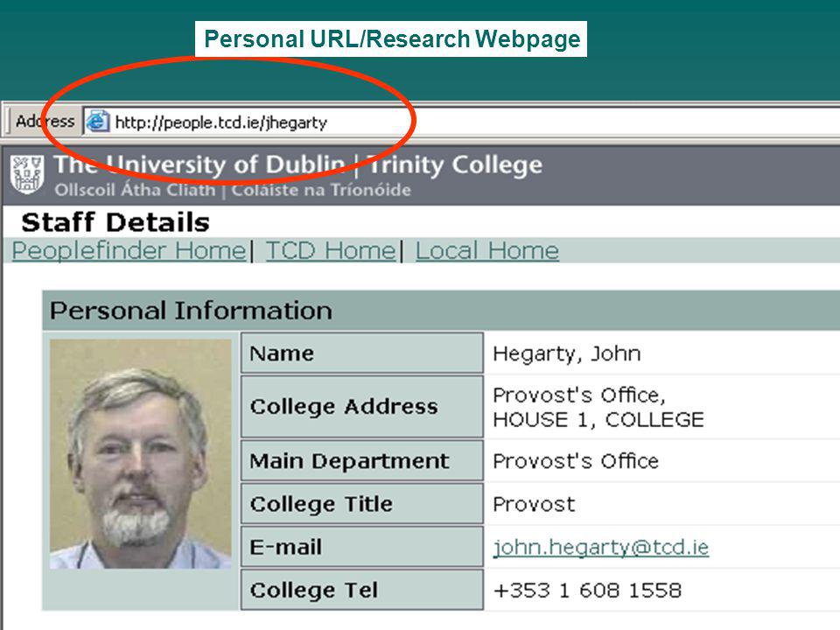The width and height of the screenshot is (840, 630).
Task: Click the Personal Information section header
Action: click(441, 311)
